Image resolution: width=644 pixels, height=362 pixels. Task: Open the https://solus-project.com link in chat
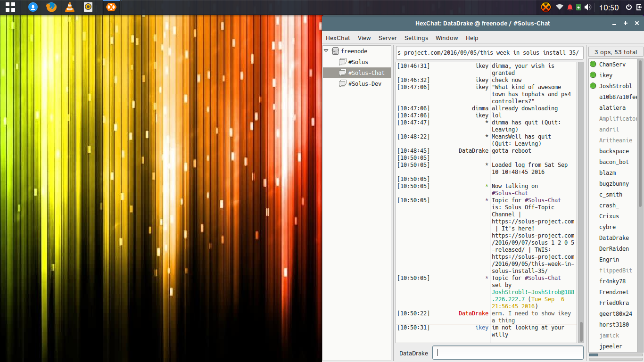533,221
